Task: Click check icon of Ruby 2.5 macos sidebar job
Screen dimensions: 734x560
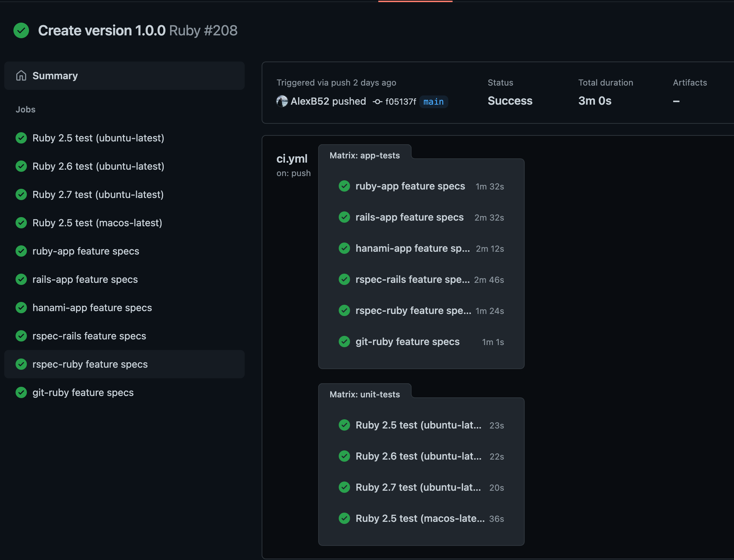Action: (21, 223)
